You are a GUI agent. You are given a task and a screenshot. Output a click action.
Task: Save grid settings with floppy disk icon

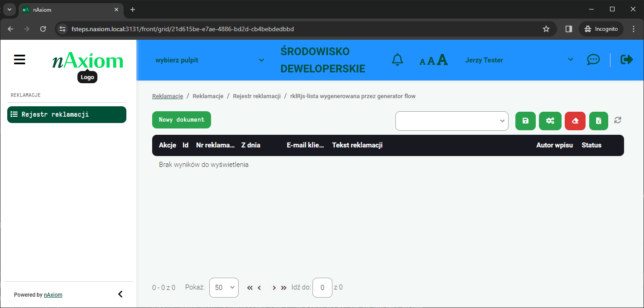tap(525, 121)
